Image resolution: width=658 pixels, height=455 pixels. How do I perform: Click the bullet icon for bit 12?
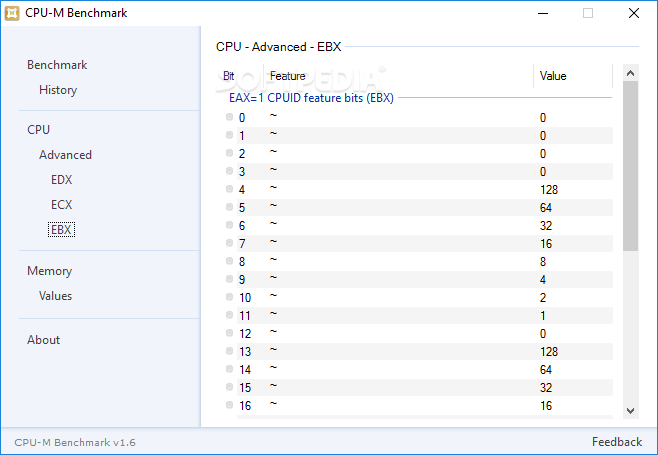[x=230, y=333]
